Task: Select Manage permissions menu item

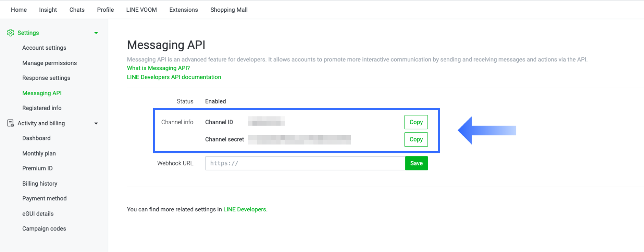Action: (50, 63)
